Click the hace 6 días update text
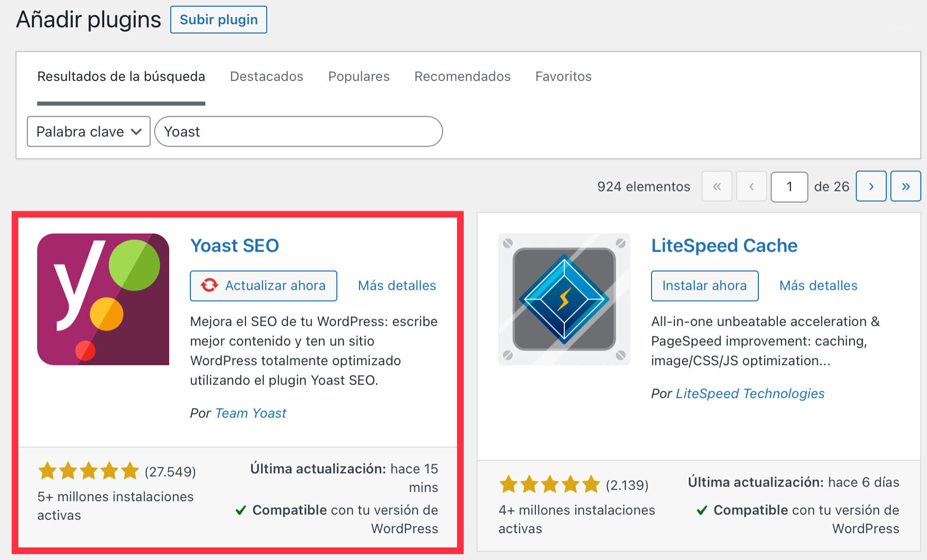 coord(864,482)
